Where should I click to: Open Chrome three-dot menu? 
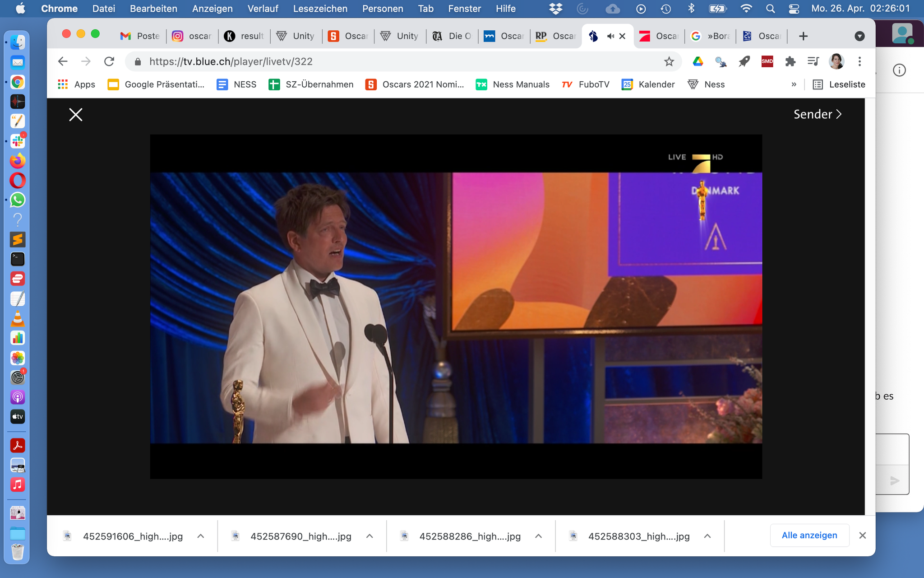click(x=859, y=61)
